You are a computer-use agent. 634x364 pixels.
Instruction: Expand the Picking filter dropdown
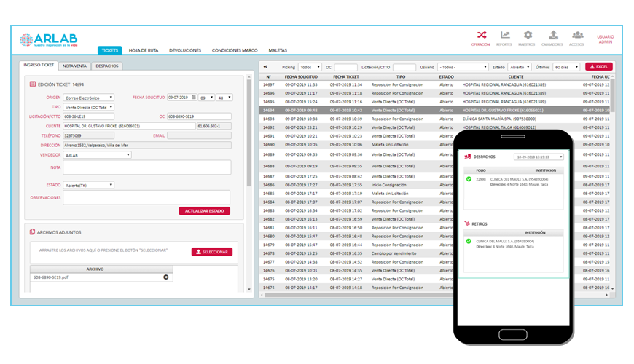click(310, 67)
